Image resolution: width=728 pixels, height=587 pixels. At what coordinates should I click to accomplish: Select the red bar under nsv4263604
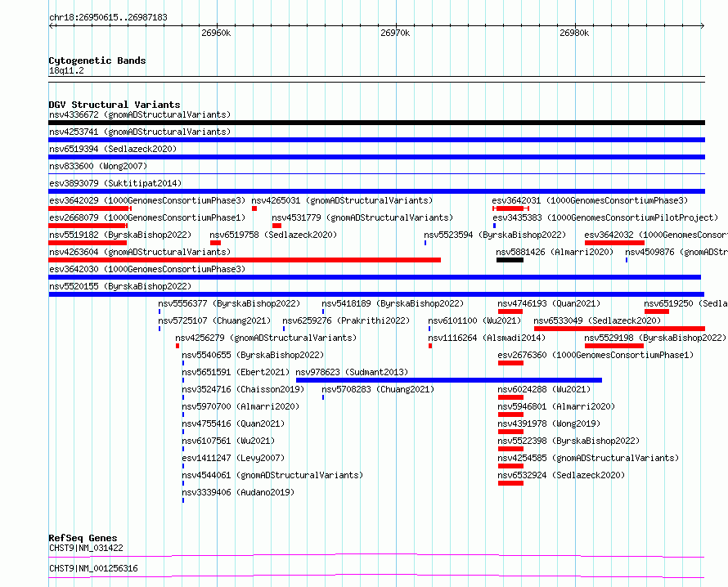pyautogui.click(x=245, y=260)
